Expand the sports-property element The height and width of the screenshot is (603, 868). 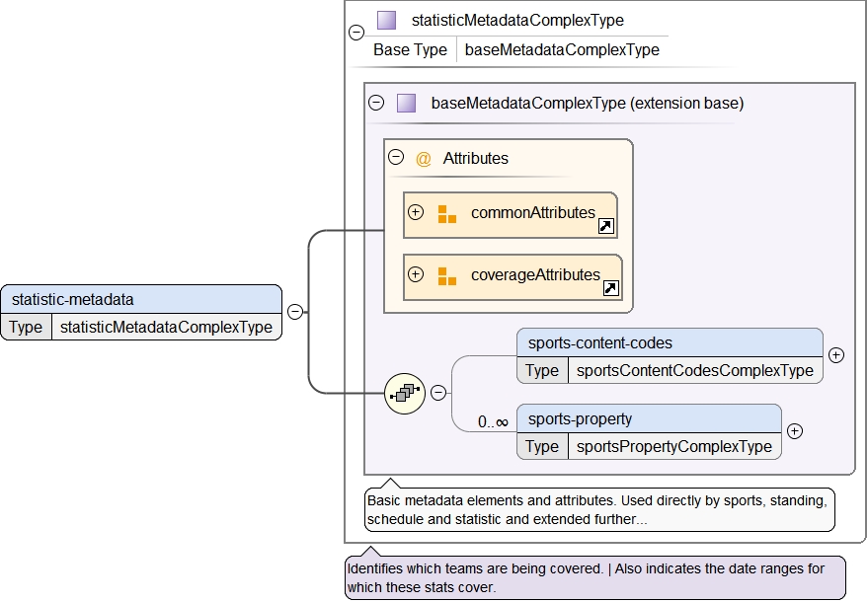pos(795,430)
